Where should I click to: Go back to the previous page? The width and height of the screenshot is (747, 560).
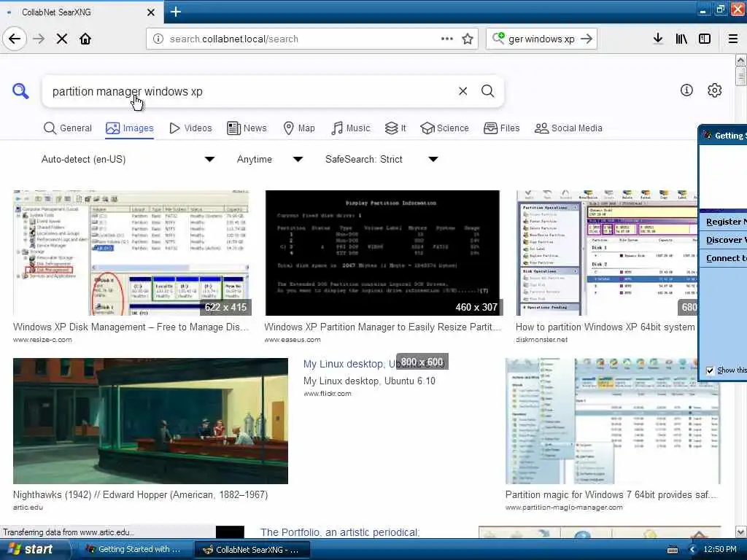pyautogui.click(x=15, y=39)
